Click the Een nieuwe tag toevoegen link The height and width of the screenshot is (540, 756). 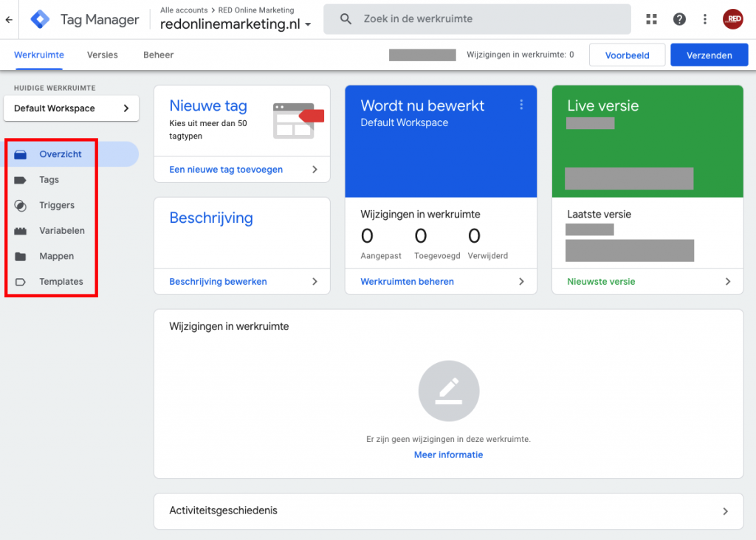[x=226, y=170]
